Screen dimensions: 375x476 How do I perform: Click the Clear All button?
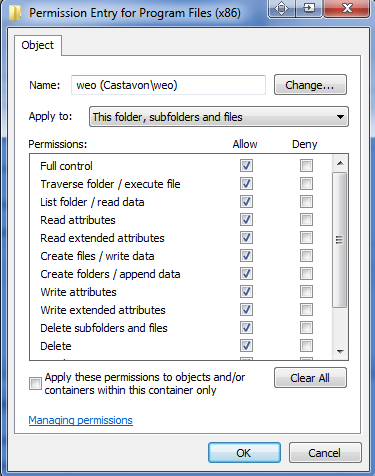[x=310, y=378]
